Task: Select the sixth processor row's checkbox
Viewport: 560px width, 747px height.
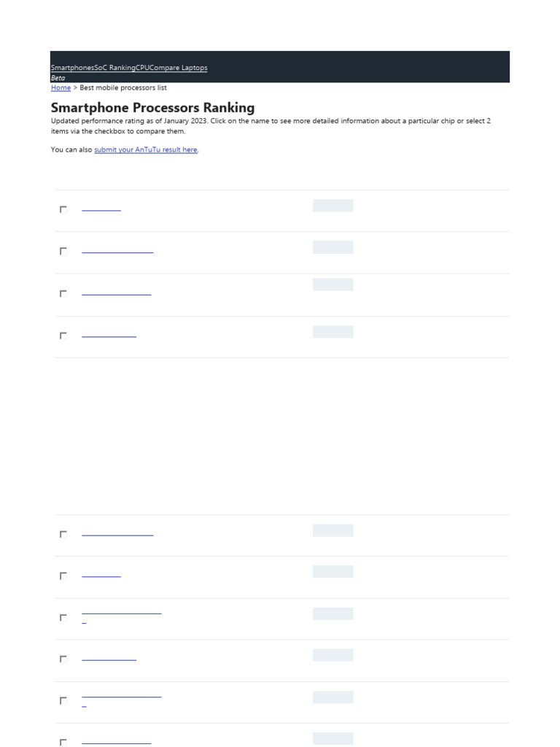Action: (x=63, y=576)
